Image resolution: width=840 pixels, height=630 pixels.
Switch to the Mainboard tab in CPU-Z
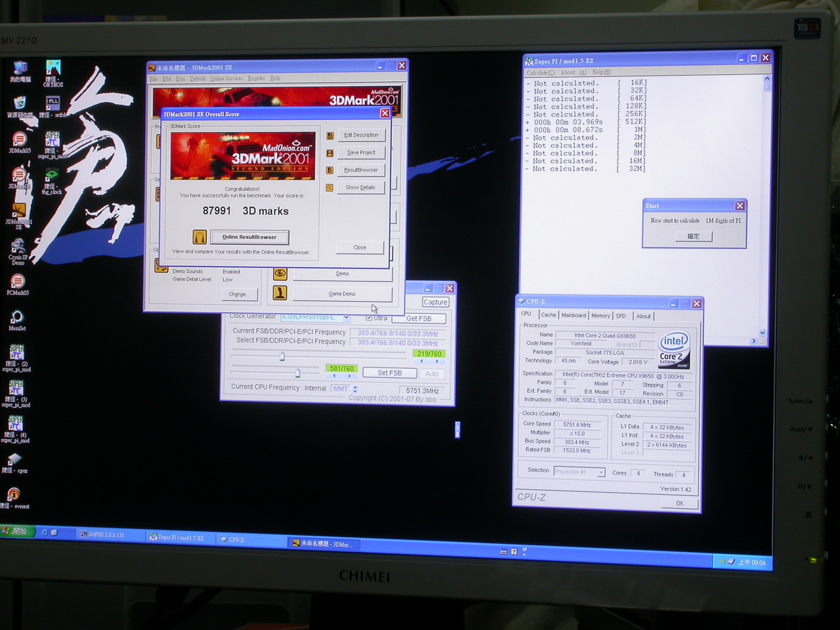pos(574,315)
